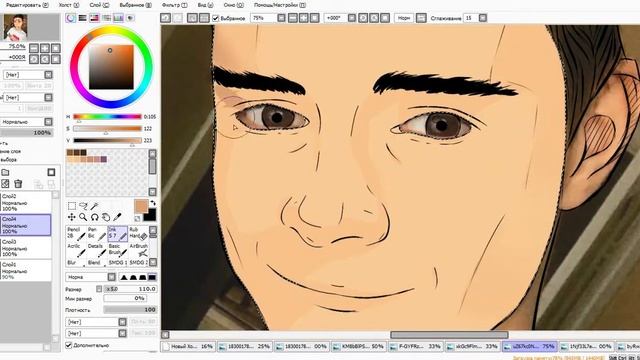The height and width of the screenshot is (360, 640).
Task: Create new layer folder
Action: click(5, 172)
